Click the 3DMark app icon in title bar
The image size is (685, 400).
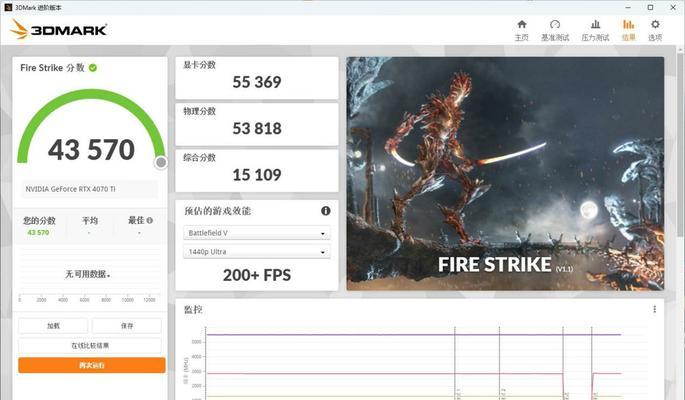[7, 7]
